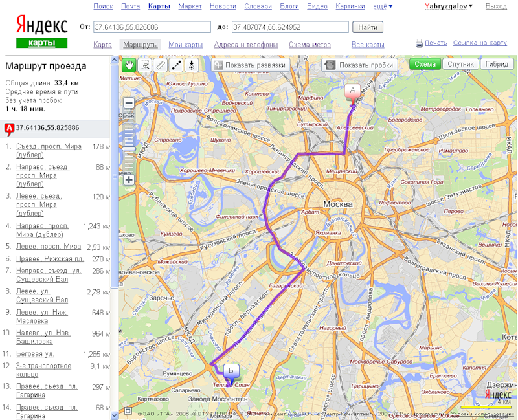Click the route start marker A on map

(352, 91)
